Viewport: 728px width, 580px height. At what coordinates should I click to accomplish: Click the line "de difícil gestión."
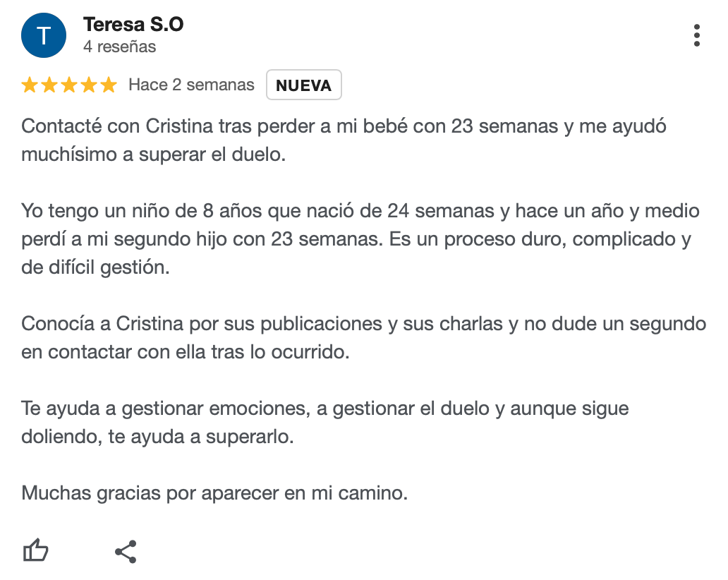(95, 267)
